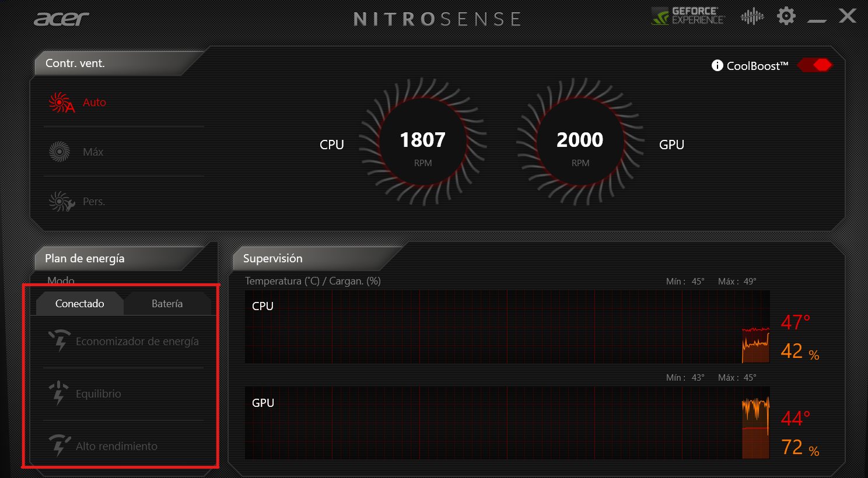Viewport: 868px width, 478px height.
Task: Click the GPU temperature graph
Action: (508, 423)
